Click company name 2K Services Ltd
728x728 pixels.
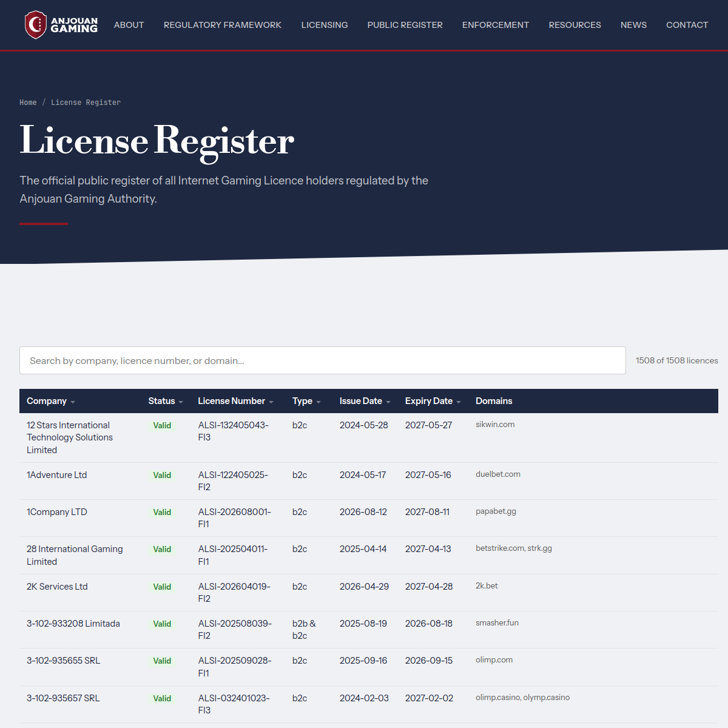click(57, 587)
